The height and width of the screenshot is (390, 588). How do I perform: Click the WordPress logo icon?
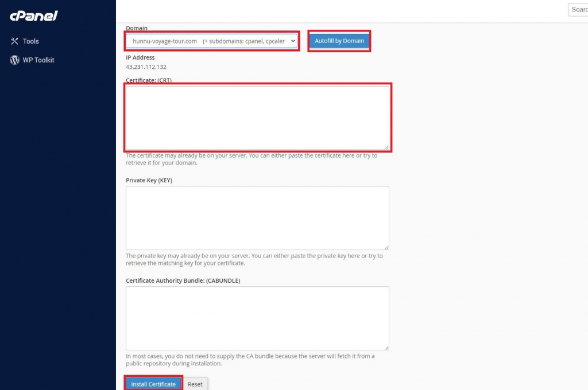pos(14,60)
